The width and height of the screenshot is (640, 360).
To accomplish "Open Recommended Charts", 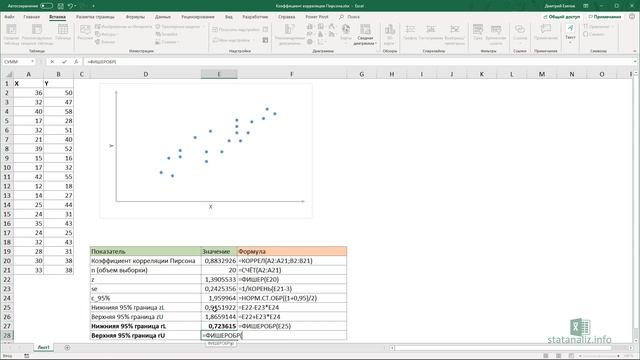I will point(289,34).
